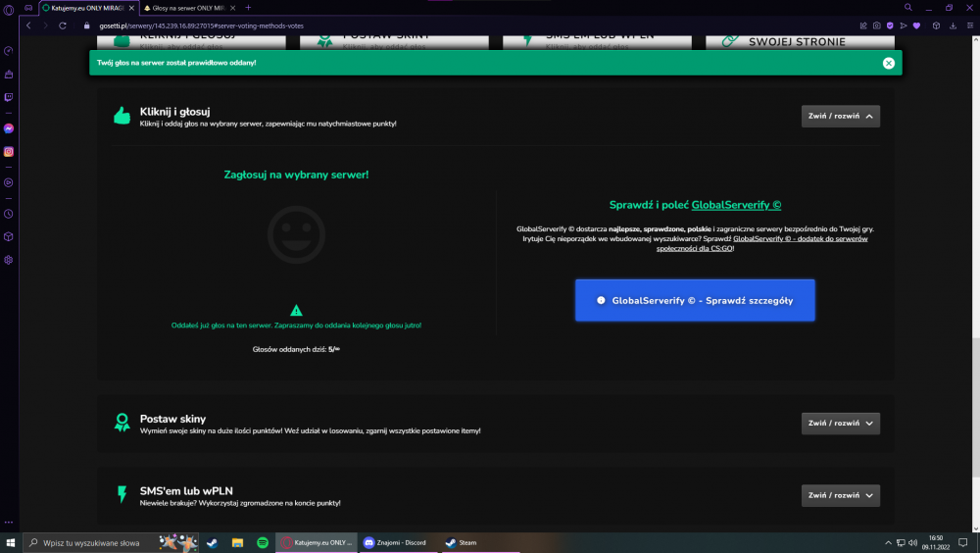The width and height of the screenshot is (980, 553).
Task: Click the padlock site security icon
Action: tap(87, 25)
